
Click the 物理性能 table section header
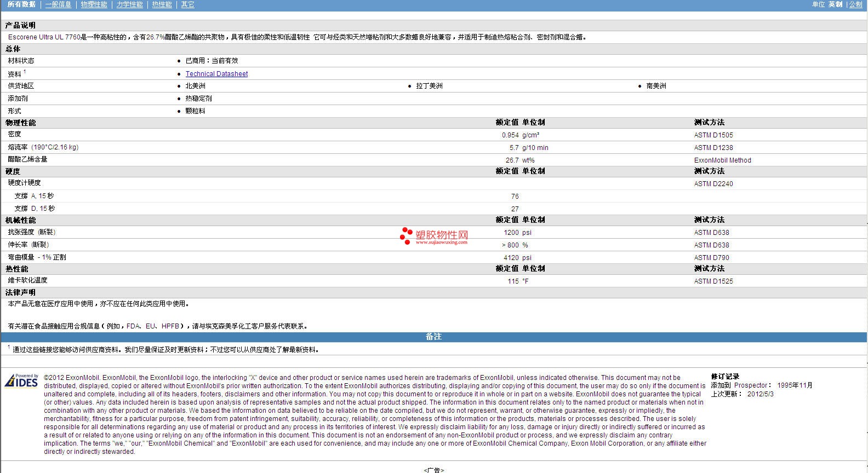pyautogui.click(x=20, y=123)
